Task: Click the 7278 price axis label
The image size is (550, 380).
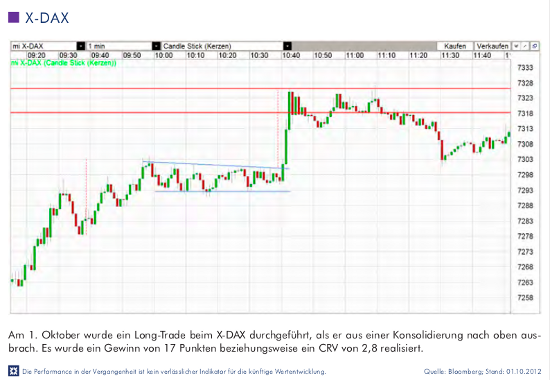Action: click(525, 236)
